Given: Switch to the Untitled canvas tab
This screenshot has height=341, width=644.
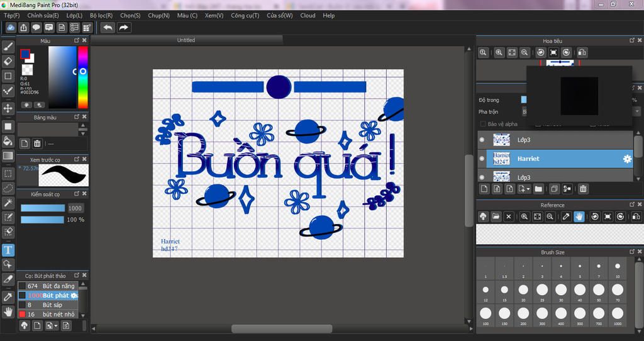Looking at the screenshot, I should click(x=186, y=40).
